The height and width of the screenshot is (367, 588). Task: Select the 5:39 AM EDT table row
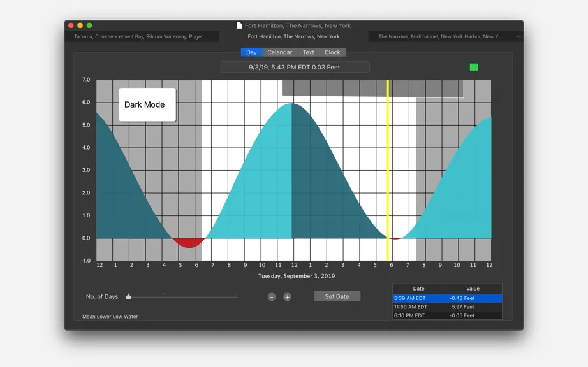447,298
